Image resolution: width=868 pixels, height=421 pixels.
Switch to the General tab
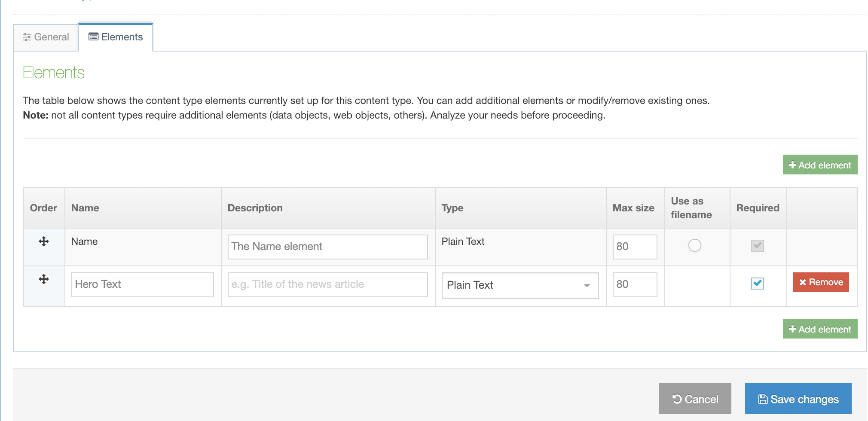46,37
